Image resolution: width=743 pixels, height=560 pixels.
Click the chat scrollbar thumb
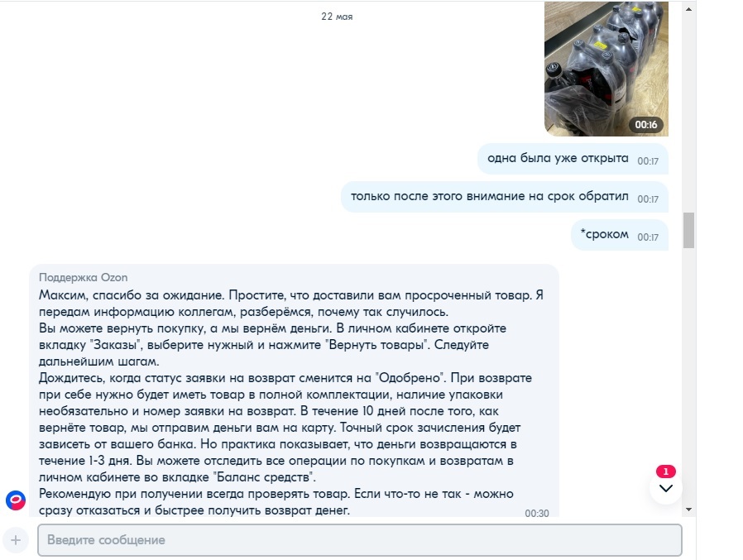[x=688, y=230]
